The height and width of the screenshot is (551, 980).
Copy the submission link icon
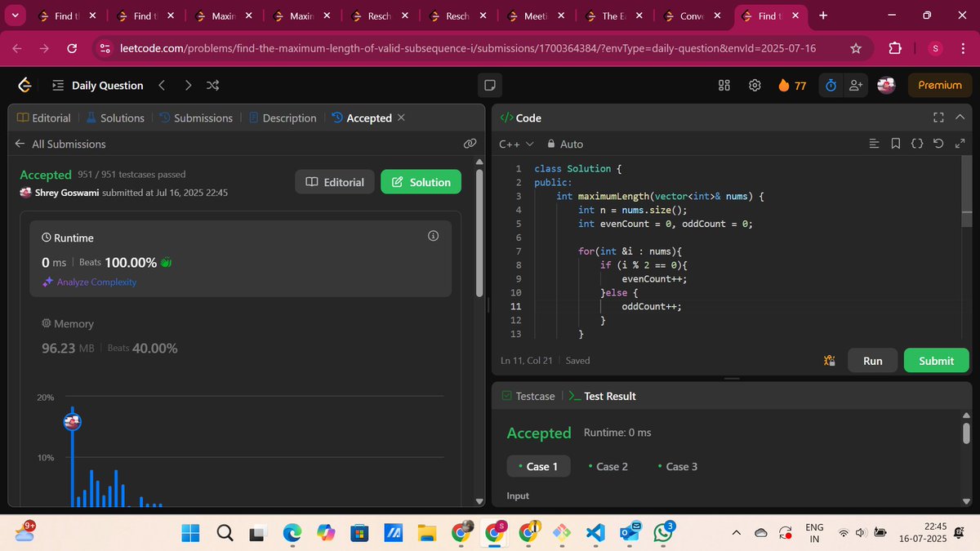470,144
